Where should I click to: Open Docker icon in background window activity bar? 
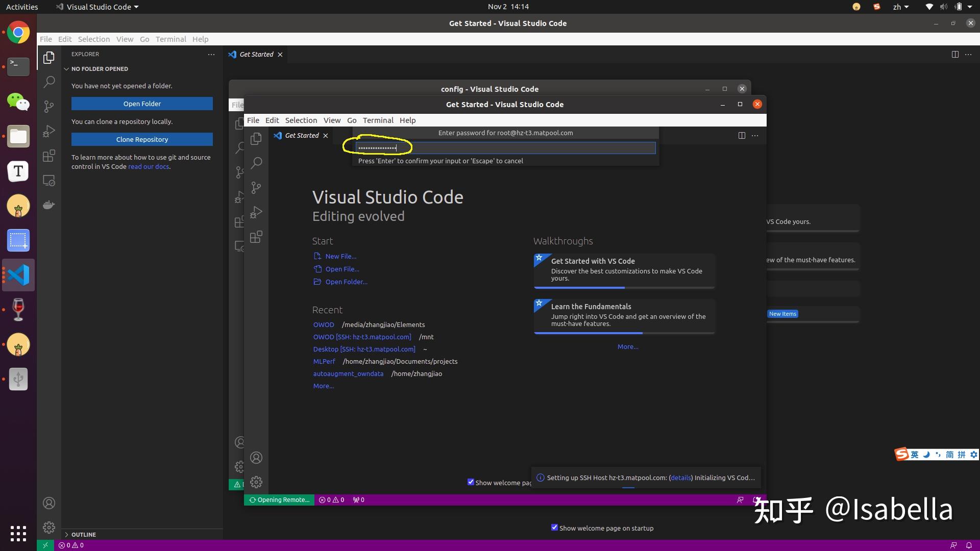click(49, 205)
